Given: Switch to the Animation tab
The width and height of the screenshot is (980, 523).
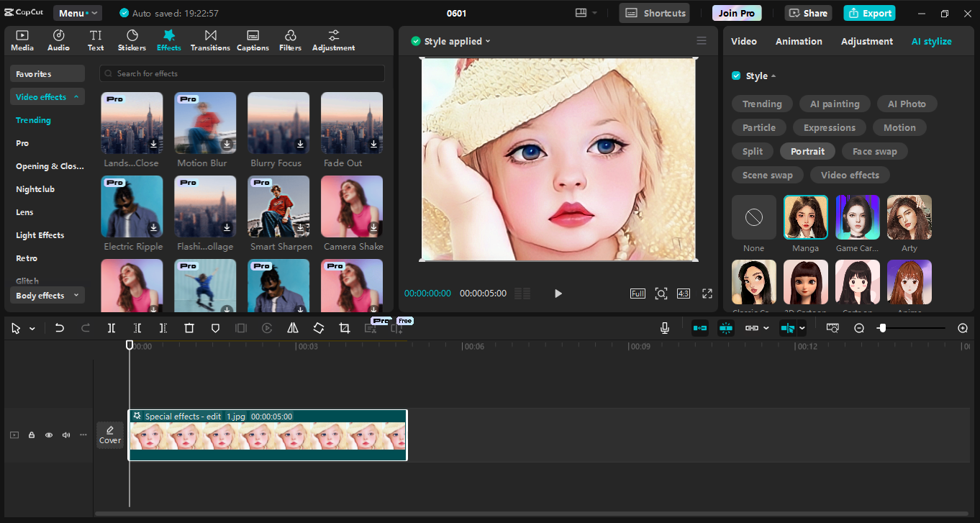Looking at the screenshot, I should point(799,42).
